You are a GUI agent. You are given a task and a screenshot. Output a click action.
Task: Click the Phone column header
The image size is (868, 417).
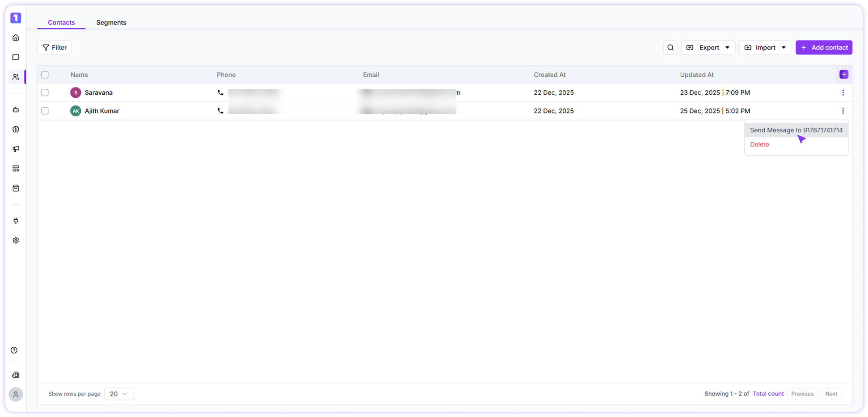226,75
